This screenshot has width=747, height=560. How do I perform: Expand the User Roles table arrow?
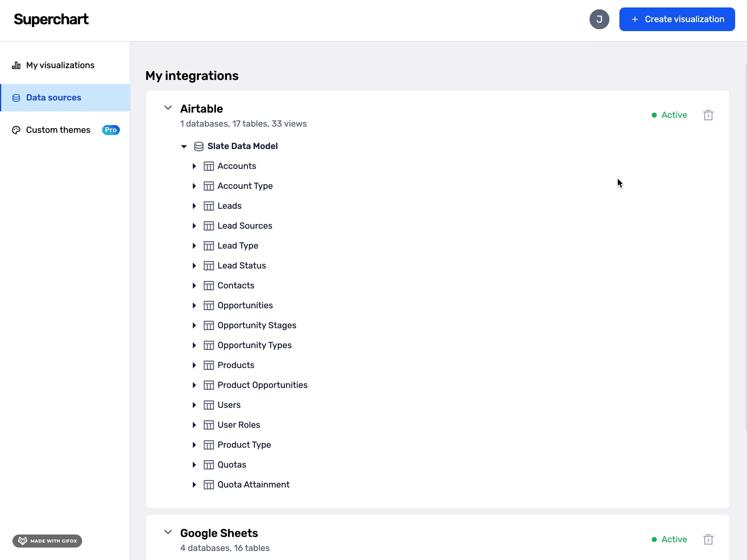[194, 425]
